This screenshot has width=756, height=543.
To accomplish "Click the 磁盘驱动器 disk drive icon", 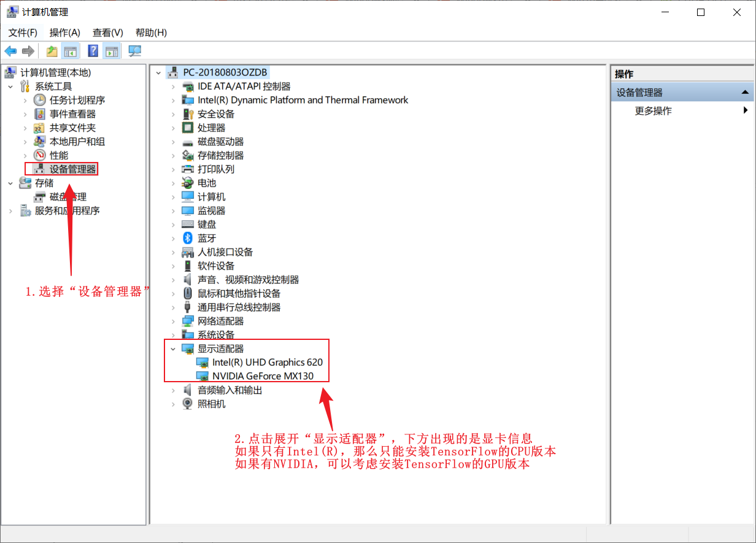I will coord(188,142).
